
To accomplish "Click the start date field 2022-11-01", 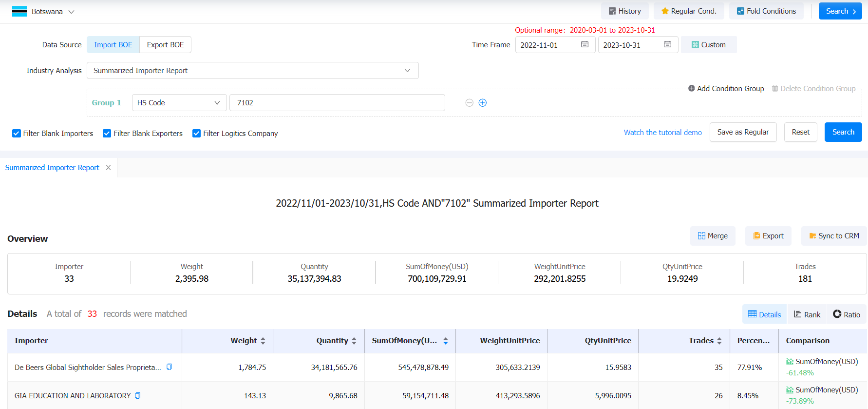I will pos(555,45).
